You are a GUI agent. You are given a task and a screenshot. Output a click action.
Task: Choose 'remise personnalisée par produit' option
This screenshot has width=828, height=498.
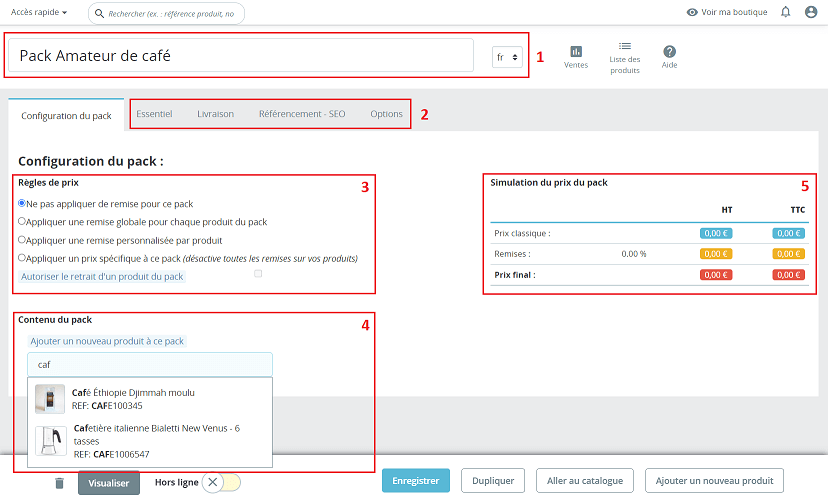[x=22, y=240]
